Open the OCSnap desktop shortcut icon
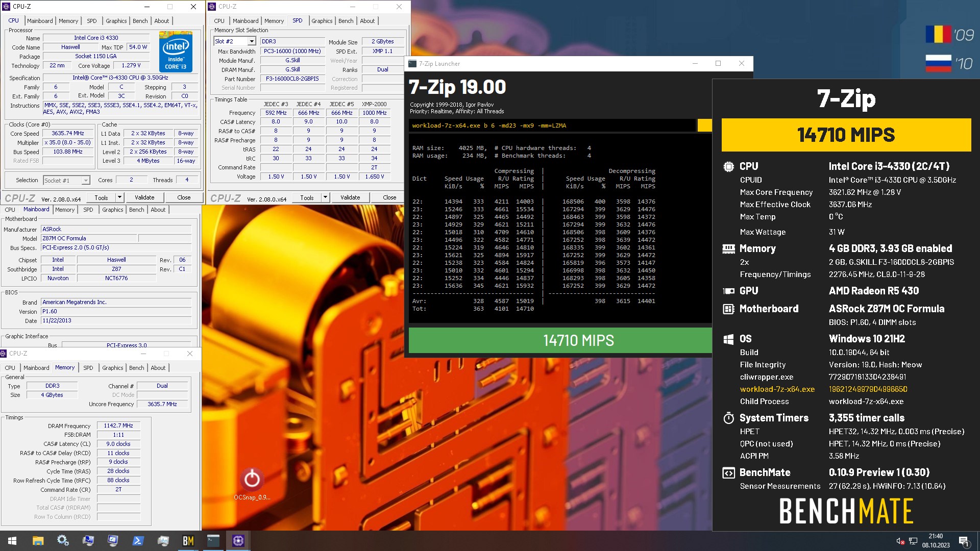 pos(252,479)
